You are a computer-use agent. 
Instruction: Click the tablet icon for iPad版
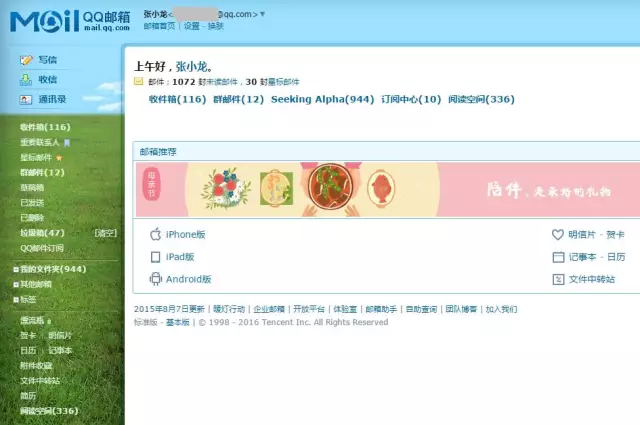[155, 257]
